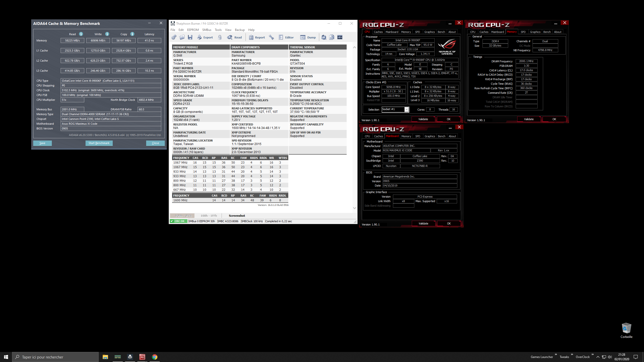644x362 pixels.
Task: Expand the Games Launcher taskbar toolbar chevron
Action: [556, 354]
